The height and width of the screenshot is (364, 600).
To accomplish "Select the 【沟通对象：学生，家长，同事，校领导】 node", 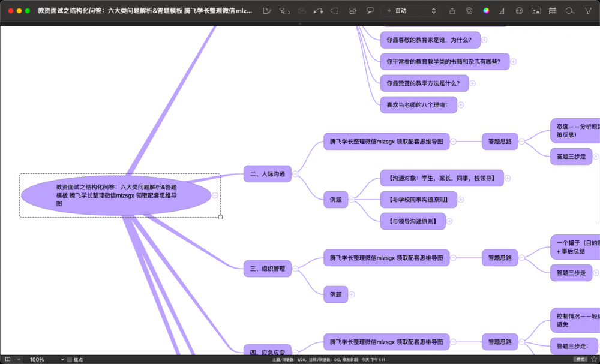I will (x=442, y=178).
